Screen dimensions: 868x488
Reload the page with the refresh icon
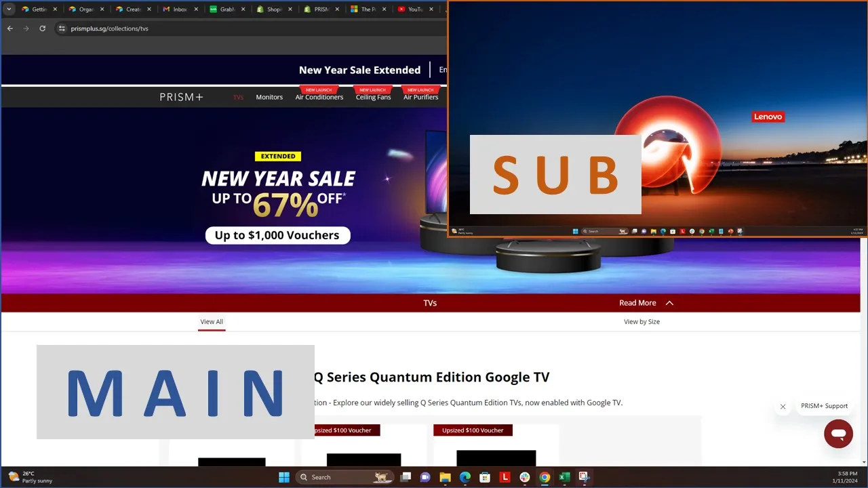42,28
